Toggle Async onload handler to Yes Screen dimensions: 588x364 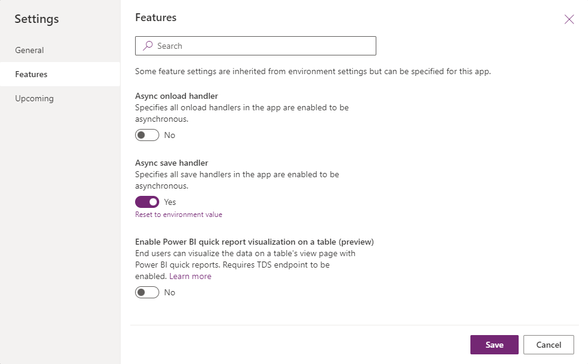[147, 135]
